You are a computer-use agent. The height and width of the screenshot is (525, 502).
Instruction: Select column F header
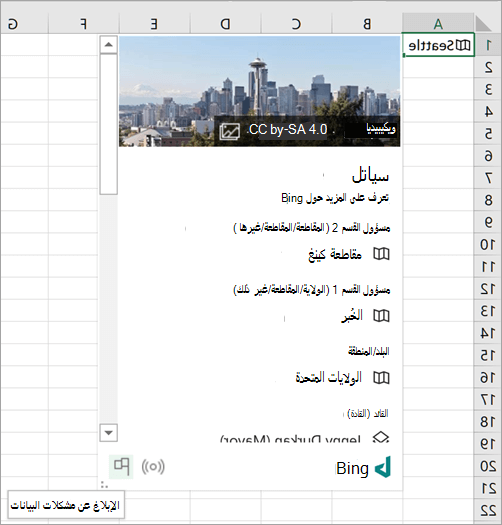84,24
